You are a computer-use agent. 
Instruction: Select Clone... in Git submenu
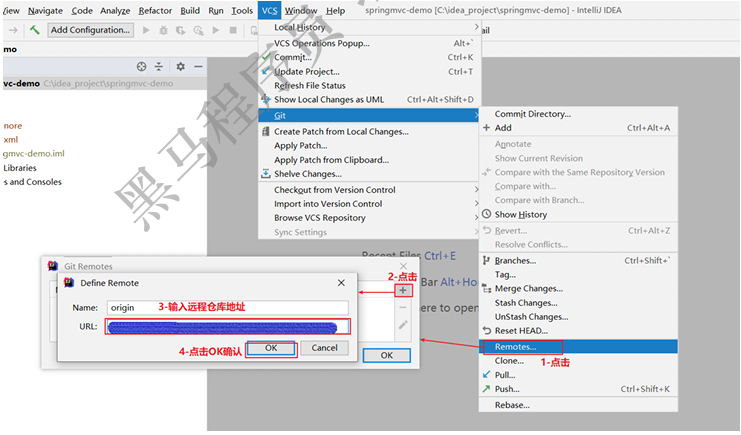(578, 361)
